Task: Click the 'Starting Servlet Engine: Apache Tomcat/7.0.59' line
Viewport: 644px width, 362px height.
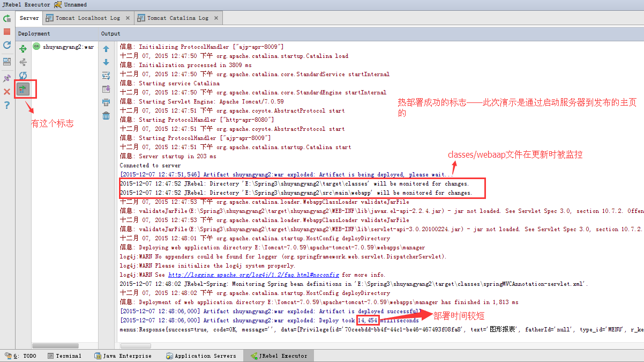Action: 201,101
